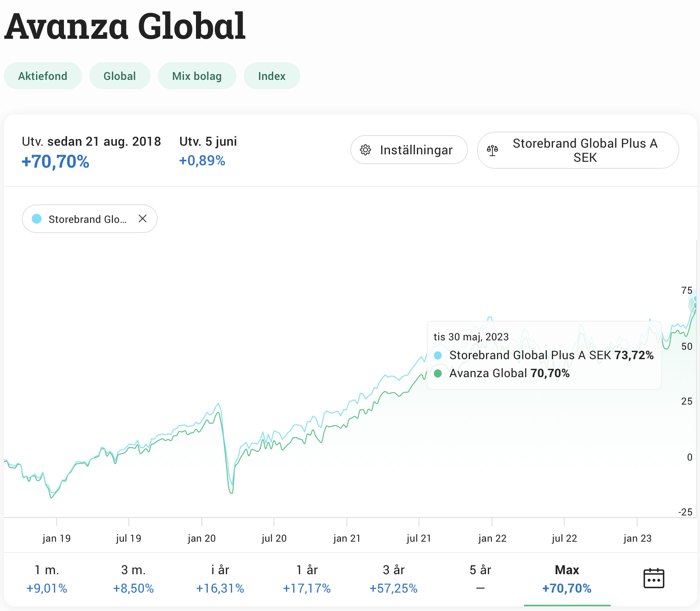Image resolution: width=700 pixels, height=611 pixels.
Task: Select the 3 m. time period
Action: coord(133,579)
